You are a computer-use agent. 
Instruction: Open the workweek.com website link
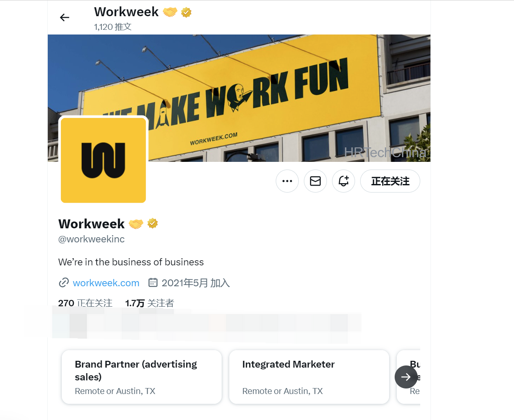106,283
